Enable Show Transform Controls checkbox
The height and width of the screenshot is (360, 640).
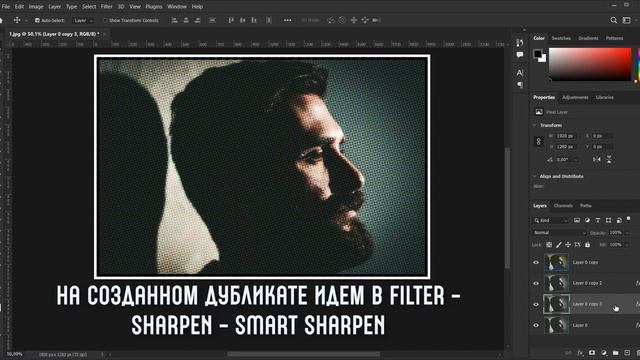pos(105,20)
